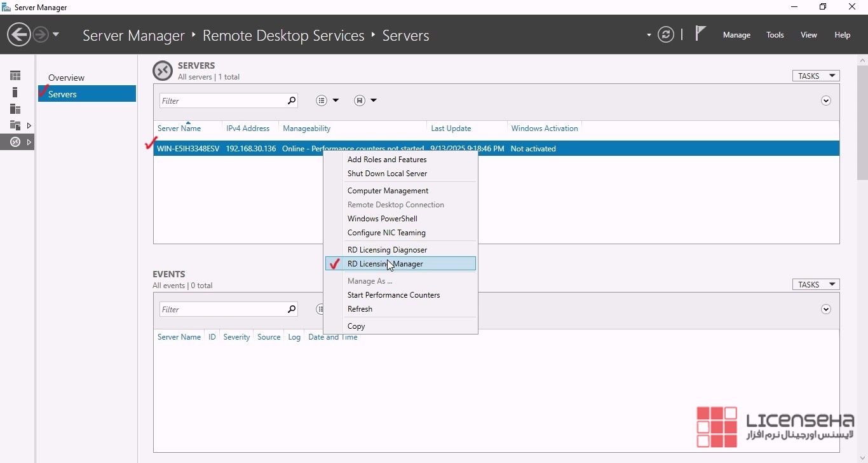Open Dashboard icon in left sidebar

(x=15, y=76)
